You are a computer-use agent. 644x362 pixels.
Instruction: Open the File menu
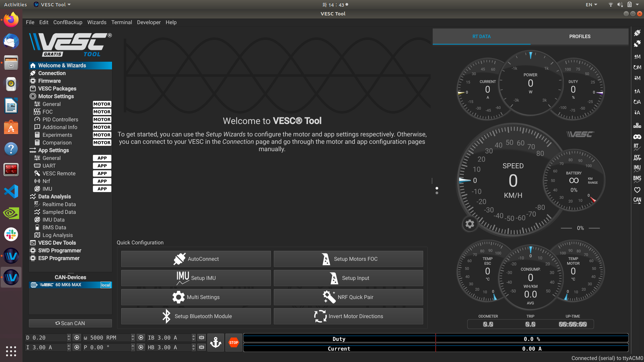coord(30,22)
